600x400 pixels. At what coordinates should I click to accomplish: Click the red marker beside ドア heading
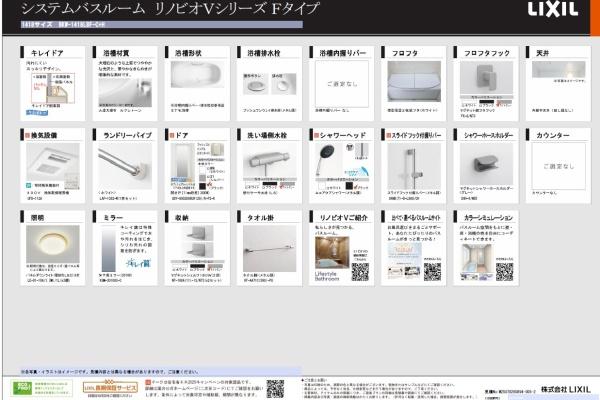(x=172, y=135)
